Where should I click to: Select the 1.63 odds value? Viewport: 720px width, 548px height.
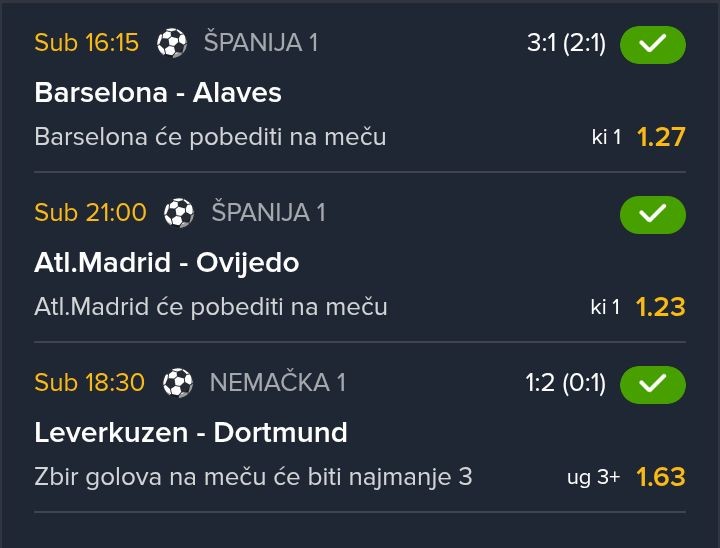coord(661,477)
